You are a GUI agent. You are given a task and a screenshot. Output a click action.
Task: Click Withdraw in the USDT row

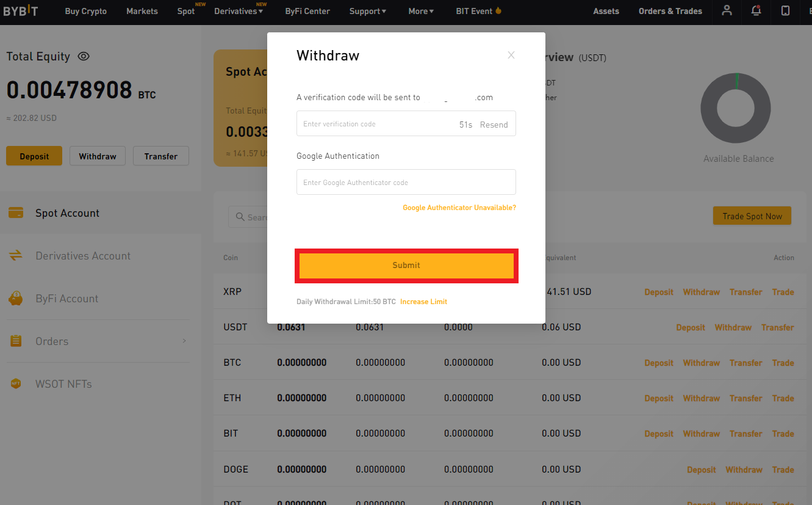(x=733, y=327)
